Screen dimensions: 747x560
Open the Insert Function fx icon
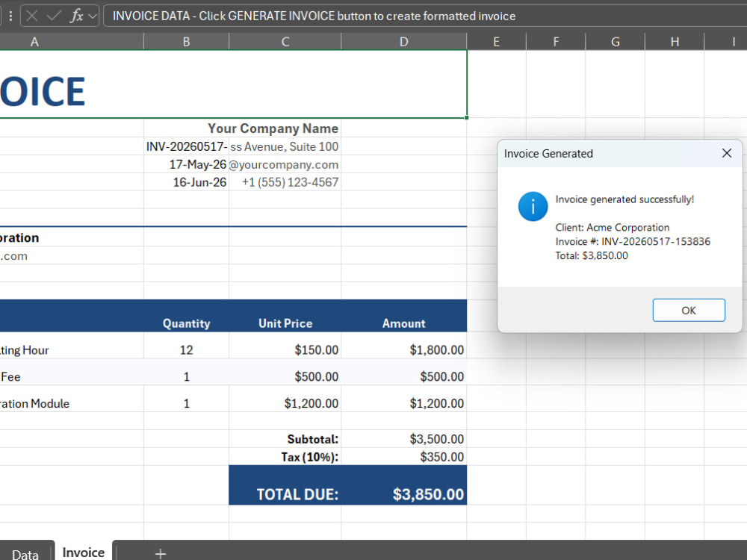click(x=76, y=16)
